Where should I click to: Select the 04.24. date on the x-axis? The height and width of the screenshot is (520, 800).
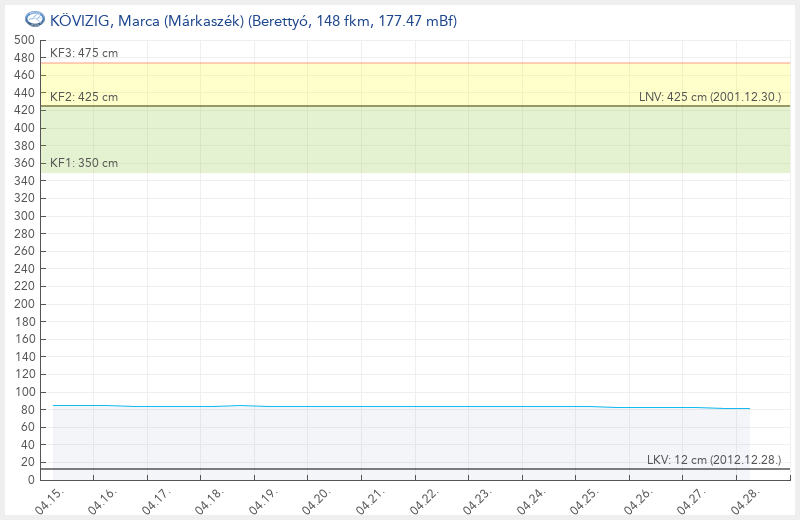coord(530,499)
